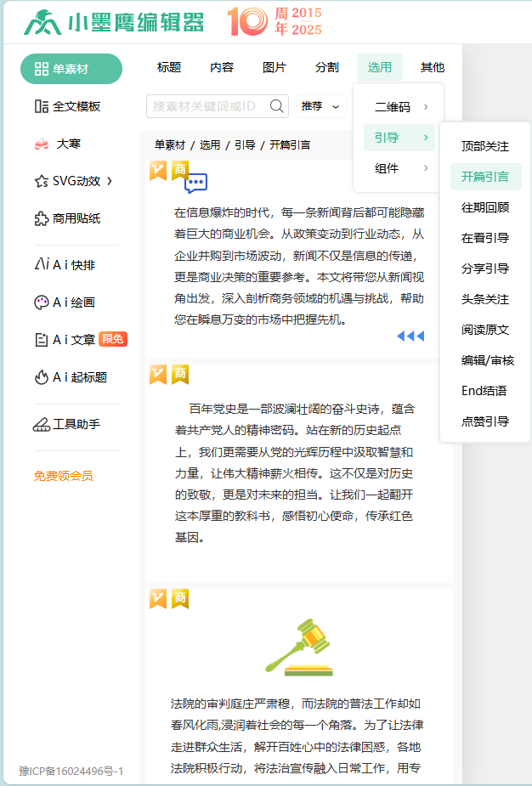Click the Ai绘画 palette icon
Screen dimensions: 532x786
(41, 303)
